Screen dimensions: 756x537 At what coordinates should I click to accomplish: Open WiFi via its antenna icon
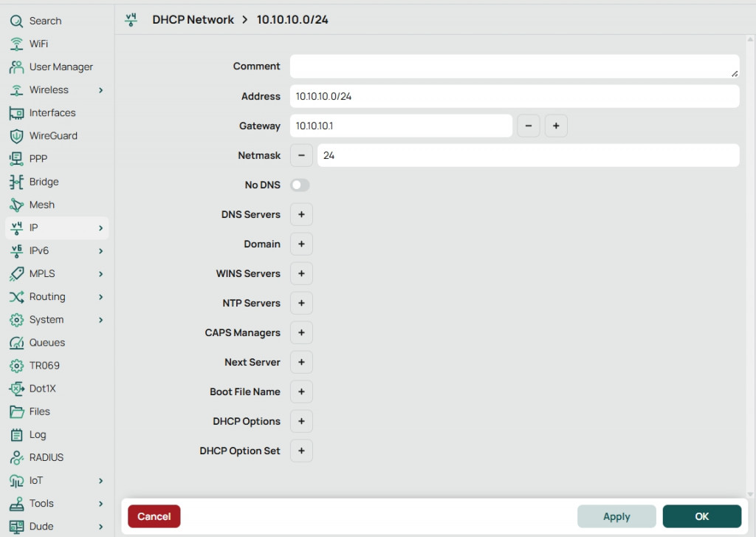click(x=16, y=44)
